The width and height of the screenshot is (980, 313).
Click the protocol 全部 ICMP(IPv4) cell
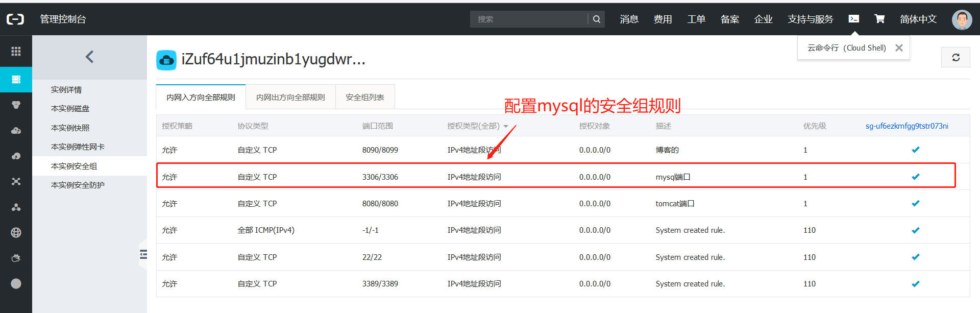pos(266,230)
